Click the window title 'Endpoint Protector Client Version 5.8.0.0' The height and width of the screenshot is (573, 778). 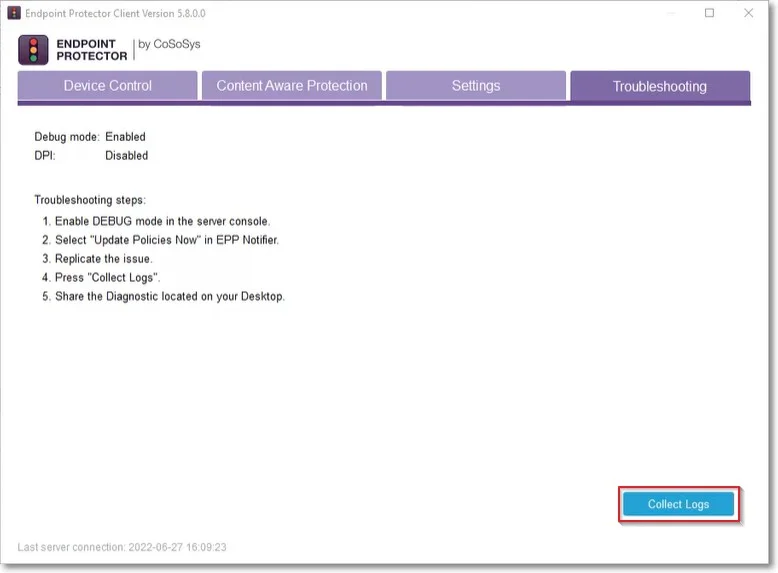coord(115,13)
